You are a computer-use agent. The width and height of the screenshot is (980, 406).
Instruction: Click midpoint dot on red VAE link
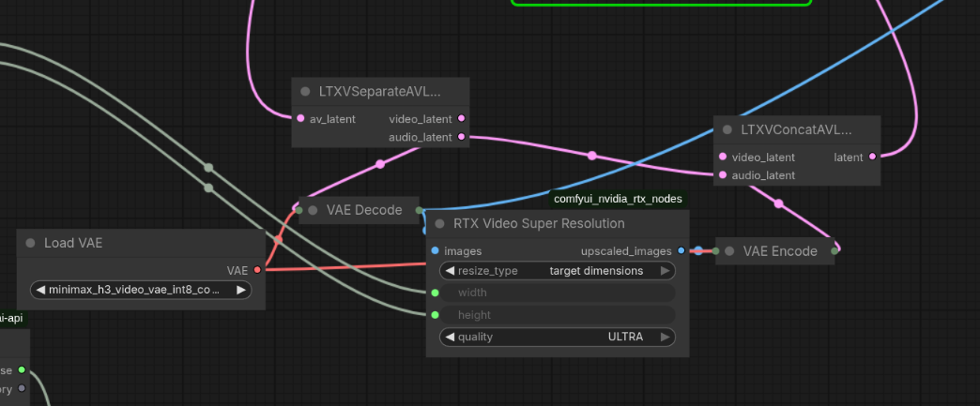point(278,239)
